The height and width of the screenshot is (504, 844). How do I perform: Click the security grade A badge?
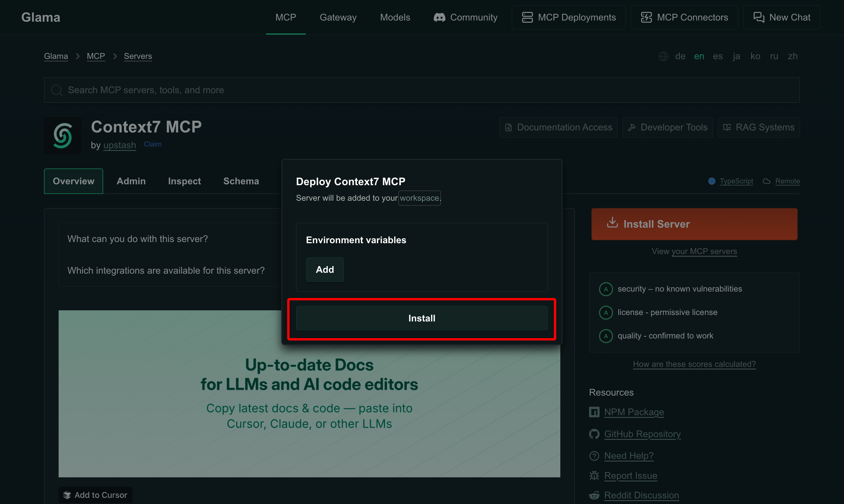click(605, 289)
